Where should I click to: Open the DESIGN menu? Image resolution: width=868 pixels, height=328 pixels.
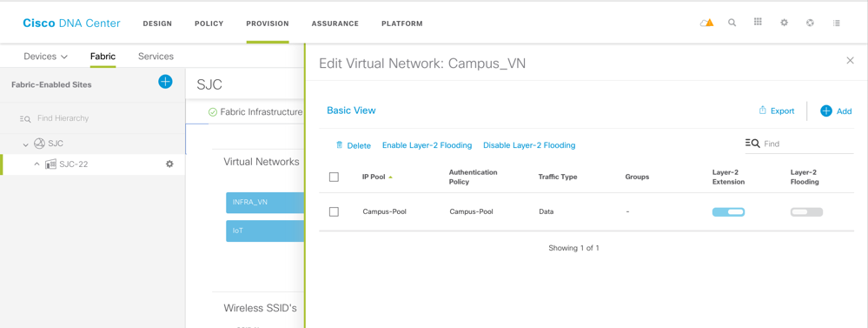pyautogui.click(x=157, y=23)
